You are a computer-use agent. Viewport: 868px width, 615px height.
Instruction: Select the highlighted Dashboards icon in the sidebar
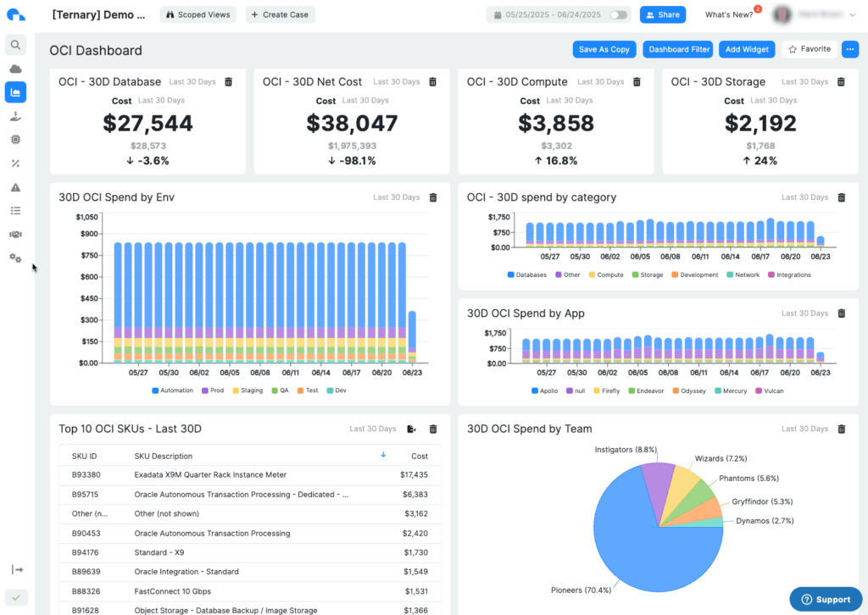point(15,91)
